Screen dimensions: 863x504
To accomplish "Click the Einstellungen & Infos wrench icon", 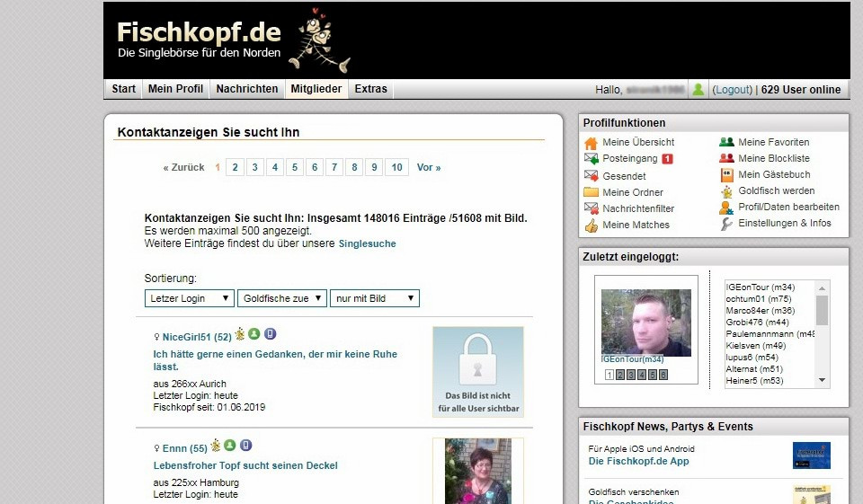I will (x=726, y=224).
